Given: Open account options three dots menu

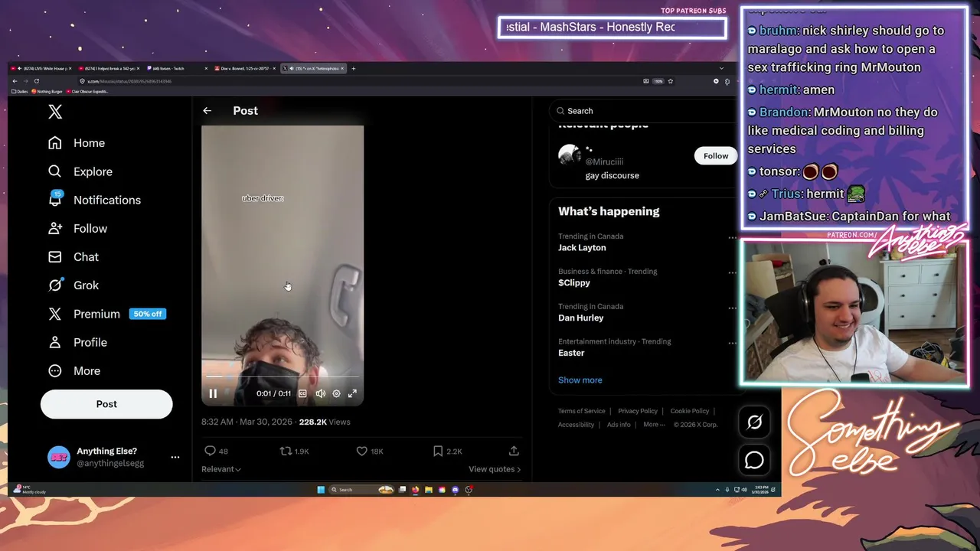Looking at the screenshot, I should pyautogui.click(x=175, y=457).
